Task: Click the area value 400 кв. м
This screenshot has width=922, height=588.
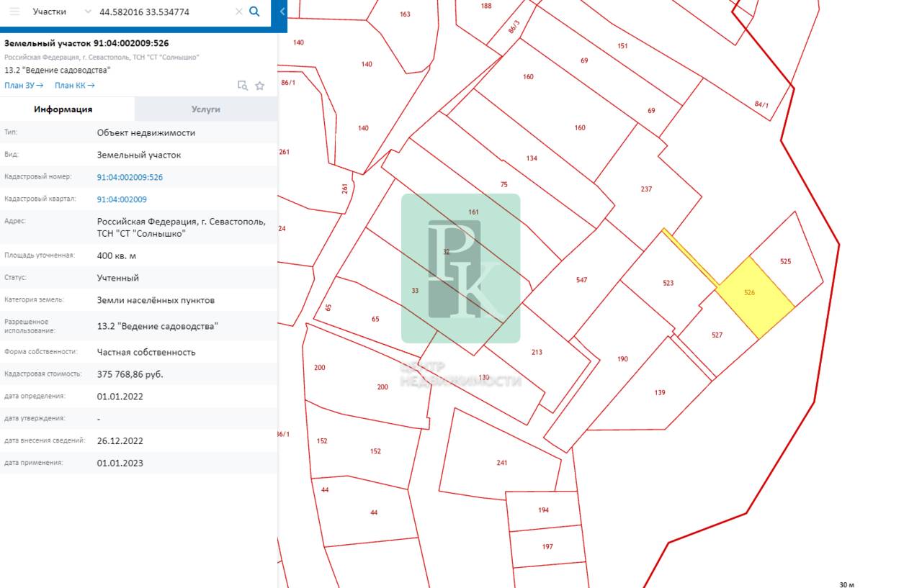Action: 117,255
